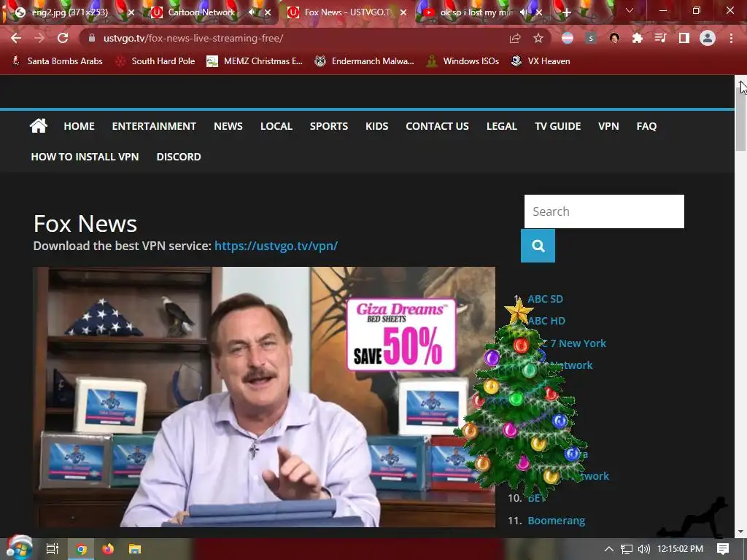Expand the tab search chevron

pos(630,10)
